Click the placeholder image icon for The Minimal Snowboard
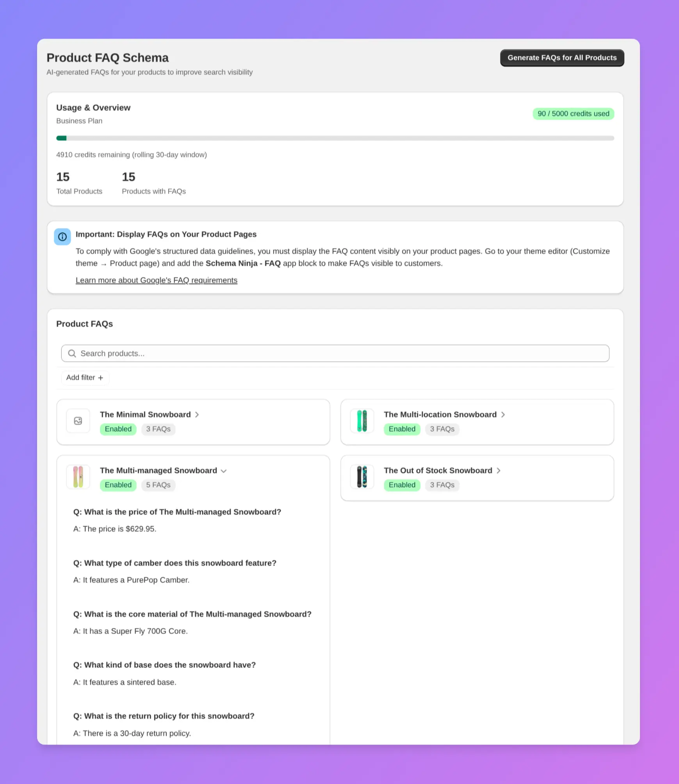The image size is (679, 784). pos(78,421)
